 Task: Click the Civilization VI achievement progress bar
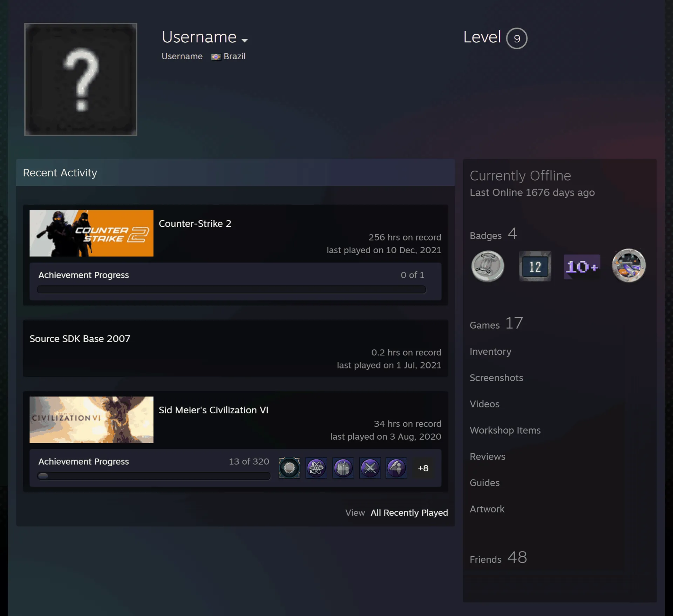154,476
